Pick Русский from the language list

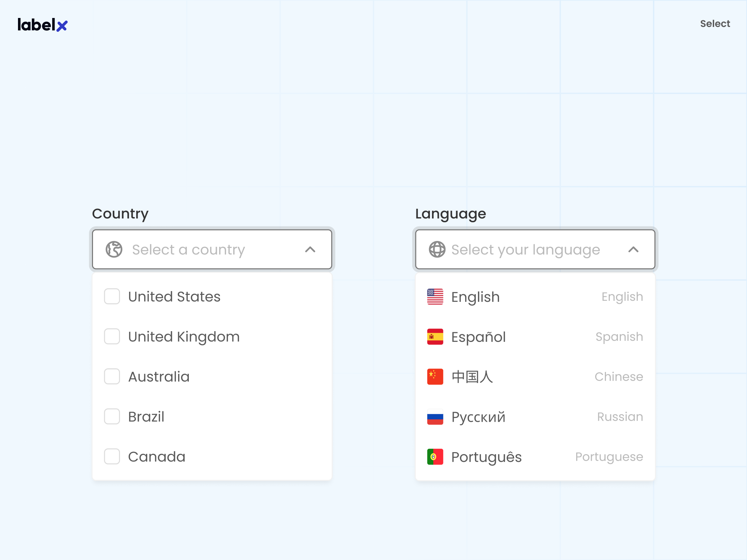479,417
